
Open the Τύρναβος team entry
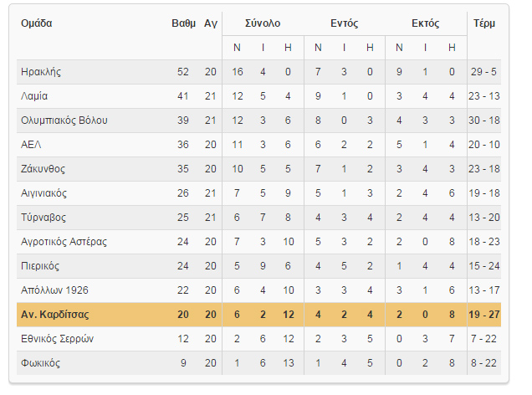pos(43,218)
